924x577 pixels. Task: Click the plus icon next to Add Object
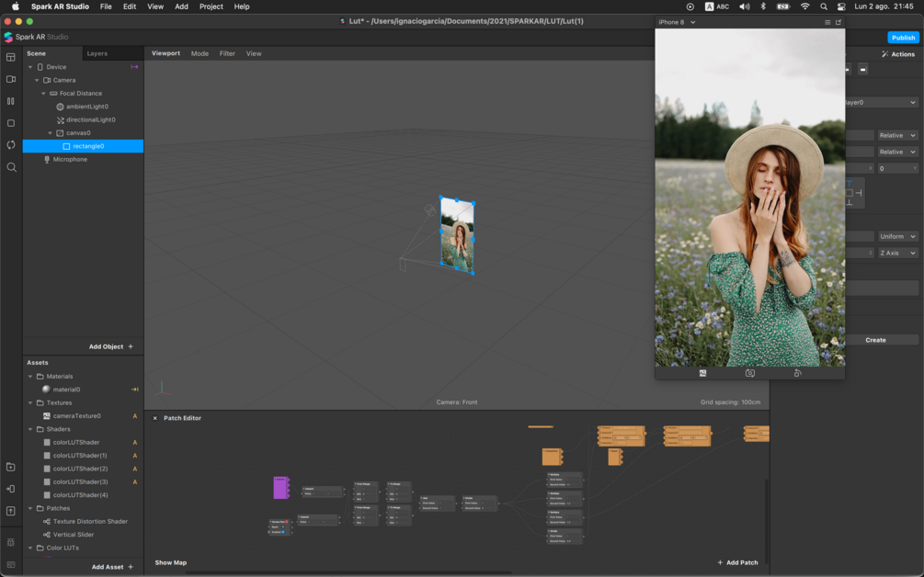point(131,346)
